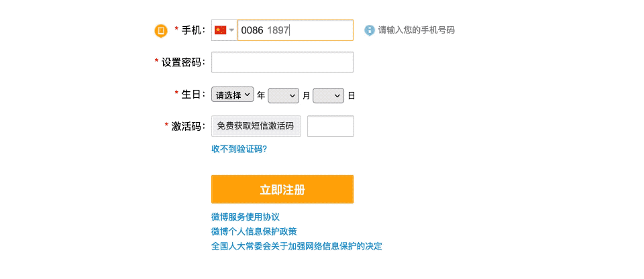Click the China flag icon
This screenshot has width=644, height=279.
pos(220,30)
